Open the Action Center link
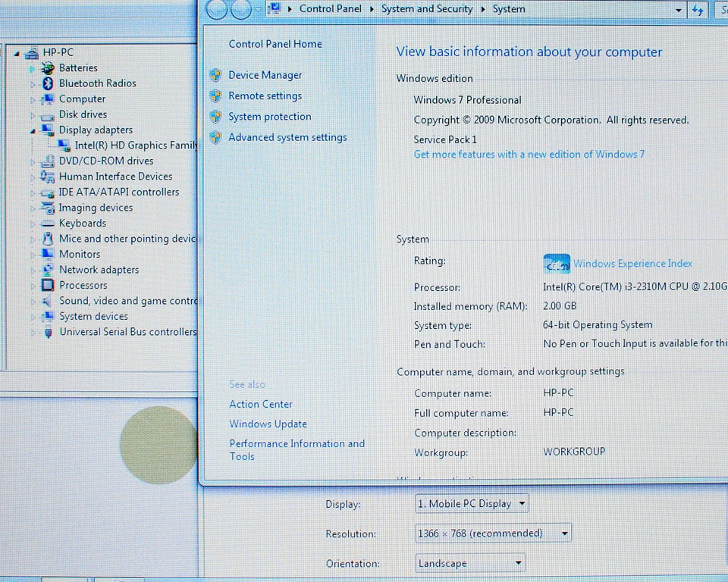 pyautogui.click(x=260, y=404)
